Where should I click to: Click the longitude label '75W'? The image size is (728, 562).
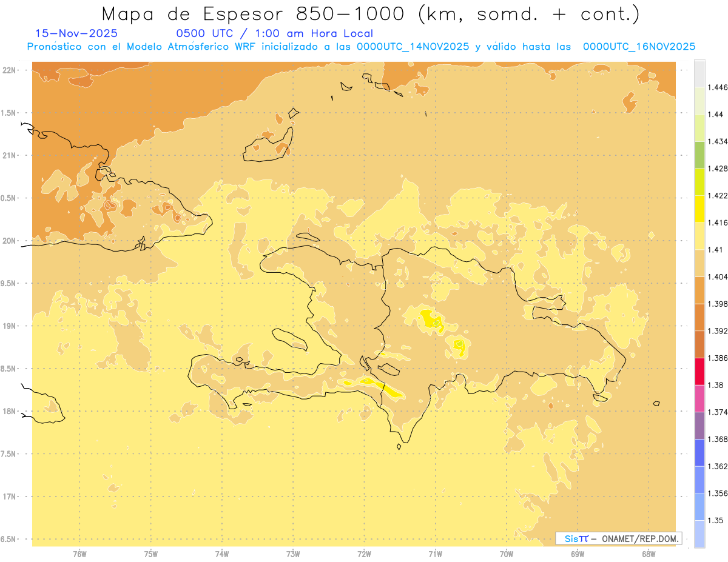pos(151,554)
